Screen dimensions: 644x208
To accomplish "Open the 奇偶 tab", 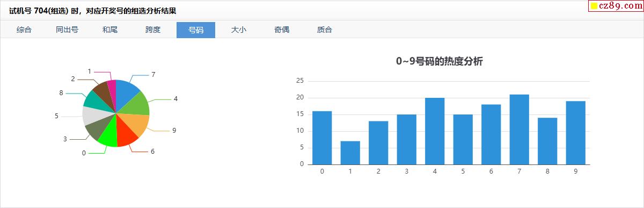I will pyautogui.click(x=282, y=30).
